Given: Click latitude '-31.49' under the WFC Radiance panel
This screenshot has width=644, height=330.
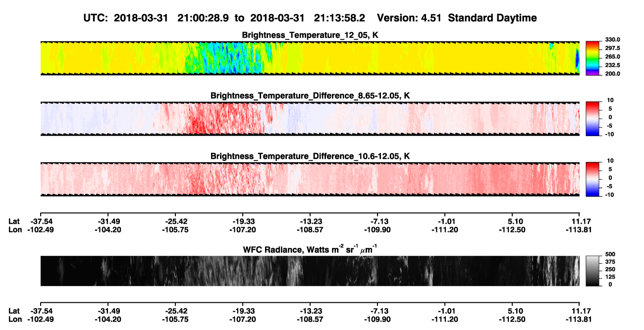Looking at the screenshot, I should click(107, 311).
